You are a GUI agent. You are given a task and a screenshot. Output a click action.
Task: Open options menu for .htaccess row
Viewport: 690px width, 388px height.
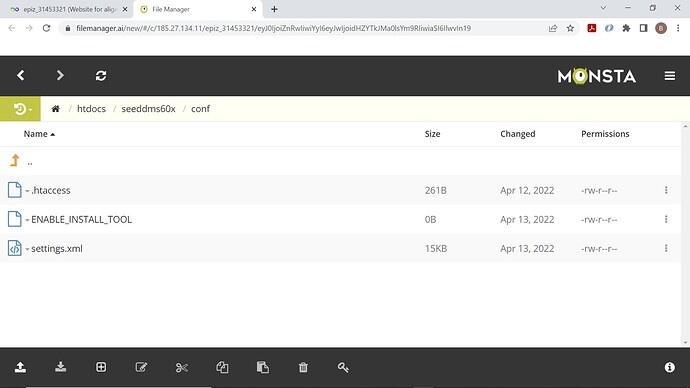666,190
